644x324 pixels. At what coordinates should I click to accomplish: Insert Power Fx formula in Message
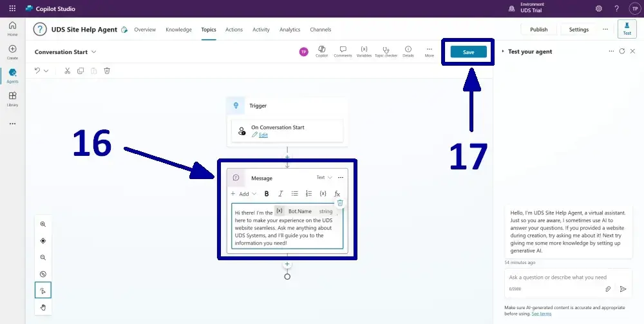click(337, 194)
